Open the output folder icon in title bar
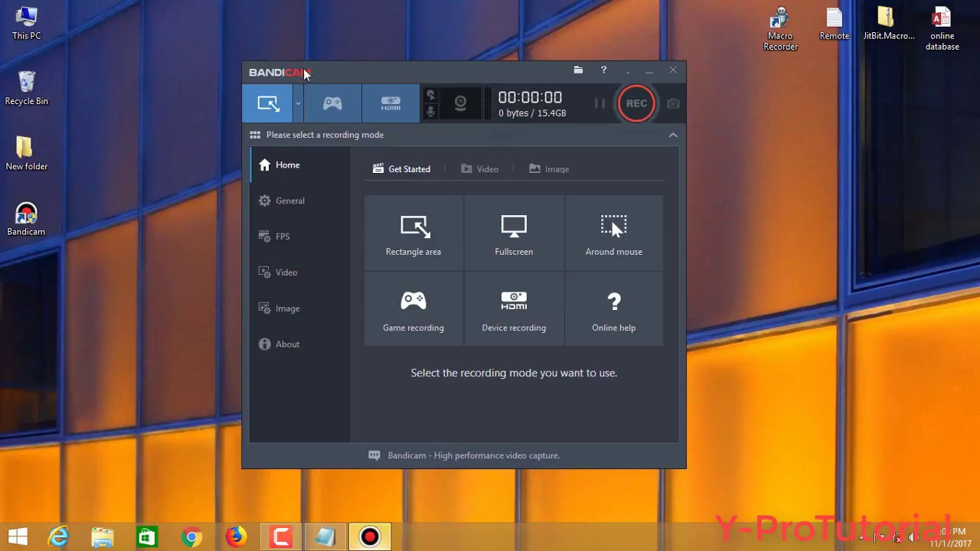 click(578, 70)
